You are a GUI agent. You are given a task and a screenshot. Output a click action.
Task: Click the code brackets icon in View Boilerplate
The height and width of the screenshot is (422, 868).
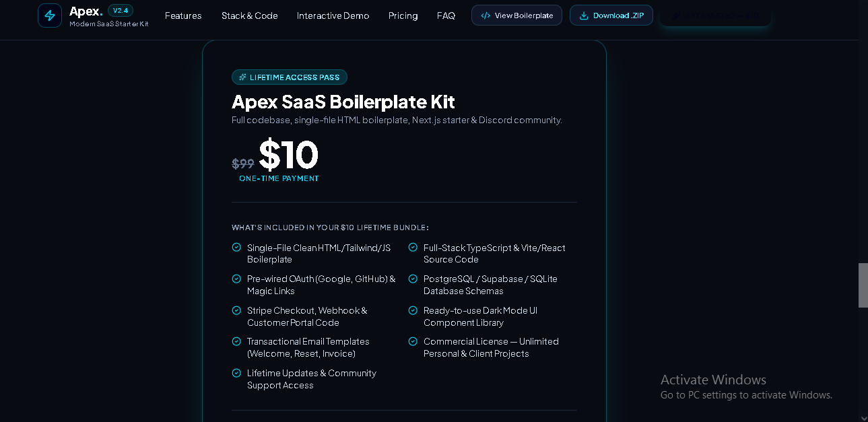point(486,15)
